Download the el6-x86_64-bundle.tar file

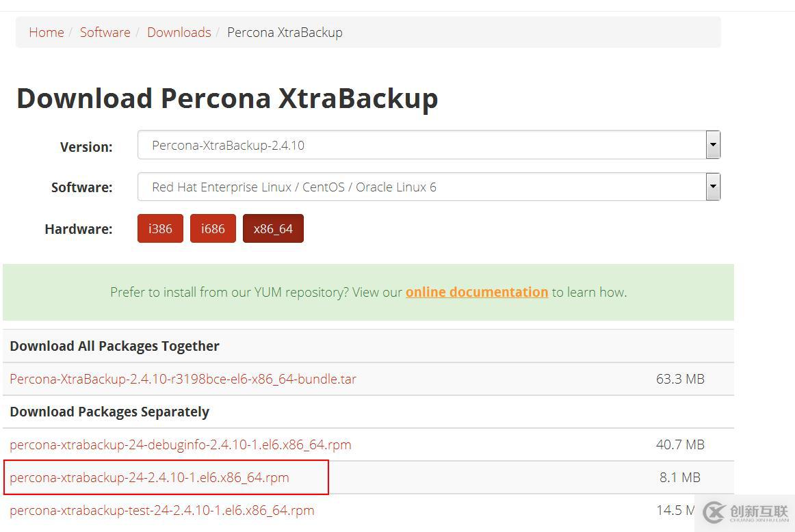pyautogui.click(x=183, y=379)
